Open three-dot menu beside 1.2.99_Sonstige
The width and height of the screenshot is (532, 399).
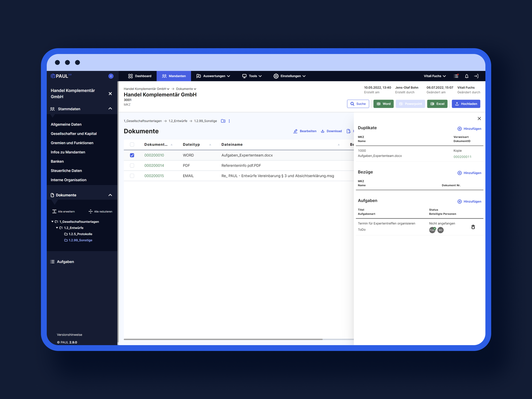(x=229, y=121)
